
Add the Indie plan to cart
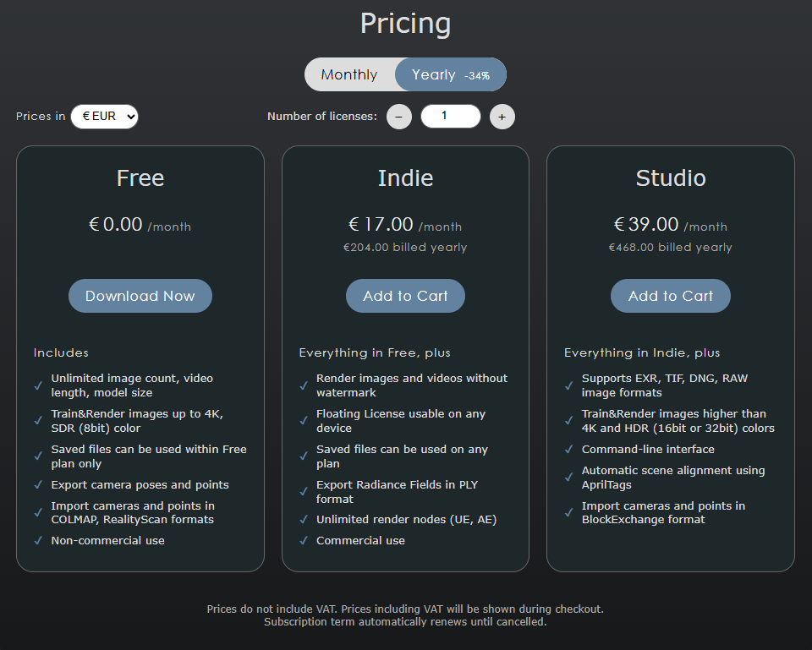pos(405,296)
